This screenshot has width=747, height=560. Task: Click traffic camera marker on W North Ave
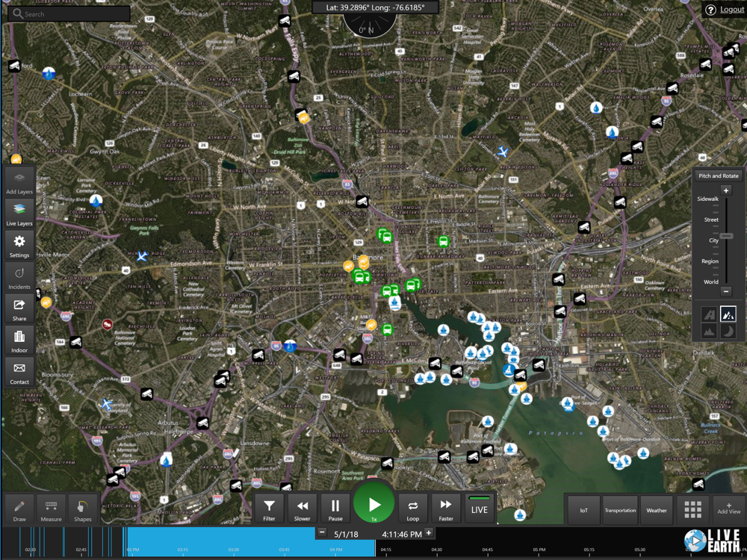click(x=362, y=202)
